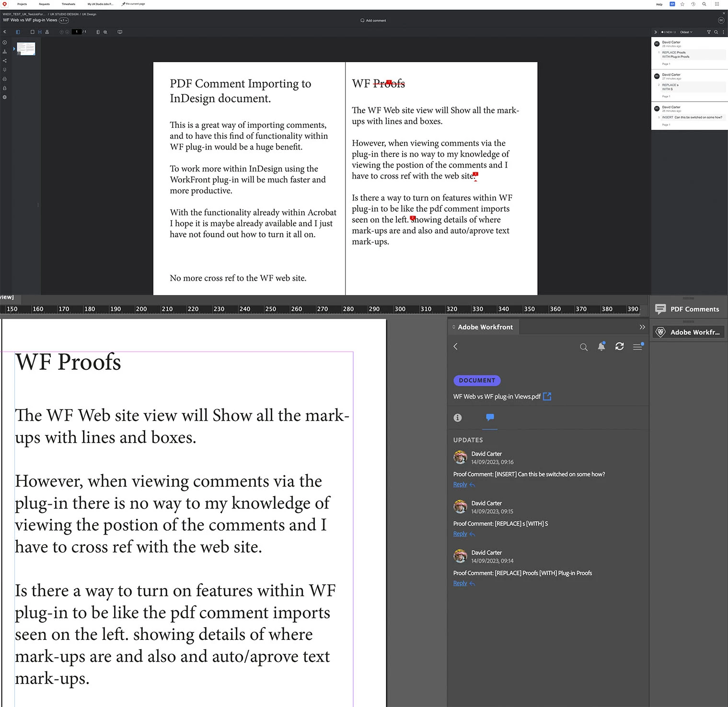Open the Projects menu item

(22, 4)
